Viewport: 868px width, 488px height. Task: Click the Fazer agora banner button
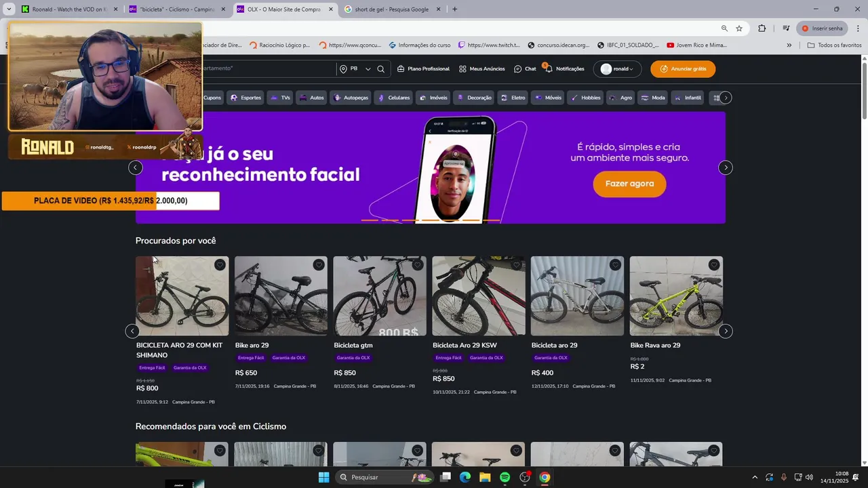[x=629, y=184]
